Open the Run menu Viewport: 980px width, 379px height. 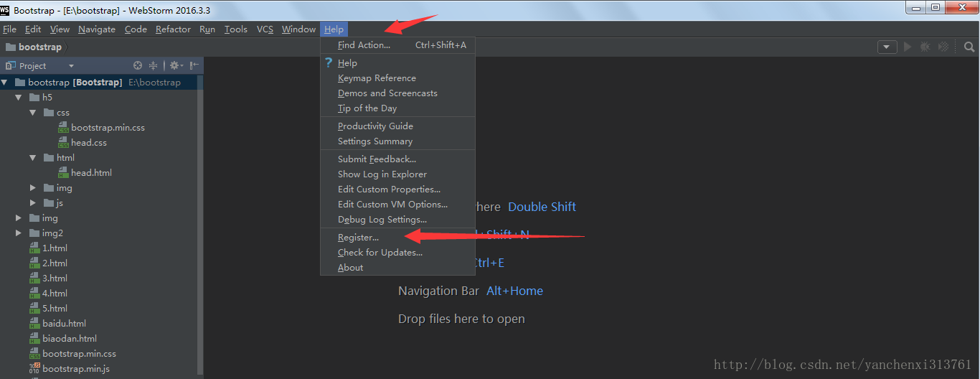pos(207,29)
